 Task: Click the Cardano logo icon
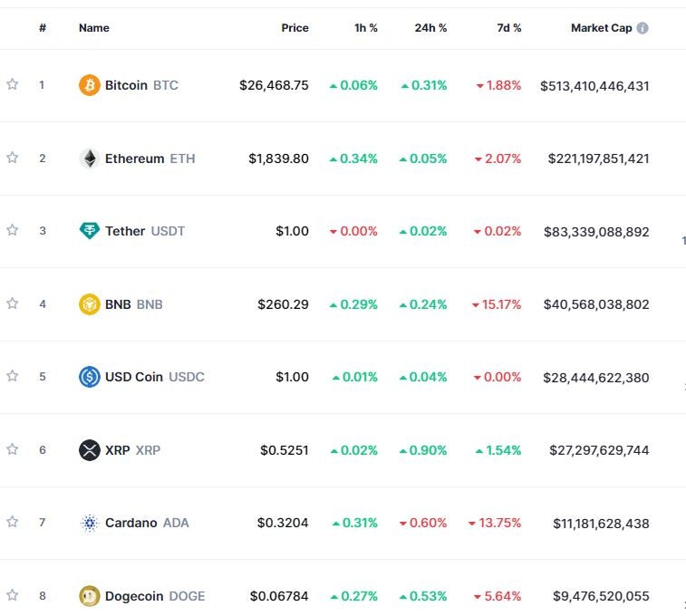(89, 523)
